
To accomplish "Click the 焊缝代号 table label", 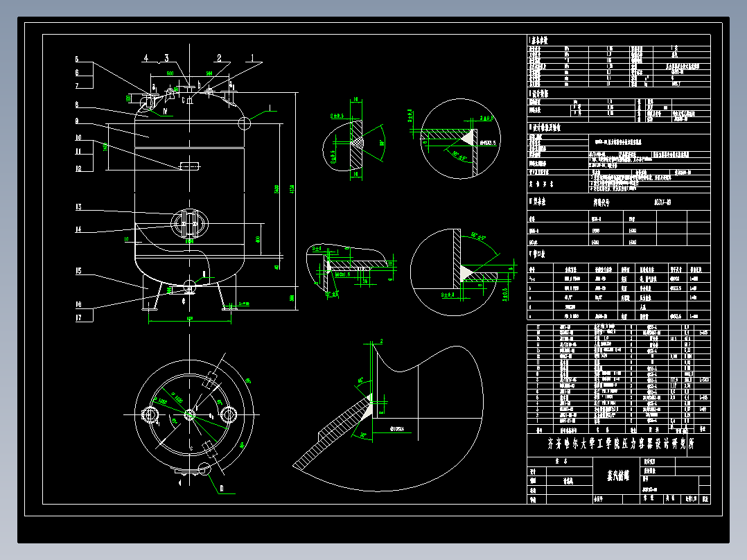I will [x=601, y=202].
